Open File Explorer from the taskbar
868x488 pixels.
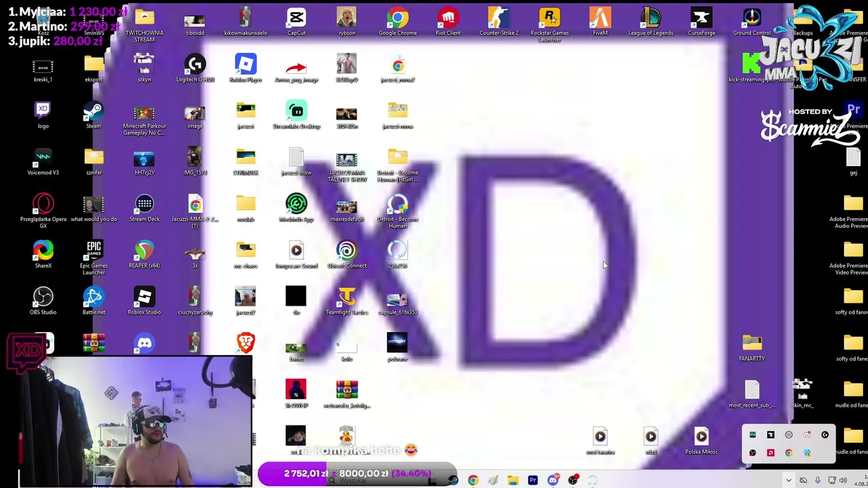point(513,481)
